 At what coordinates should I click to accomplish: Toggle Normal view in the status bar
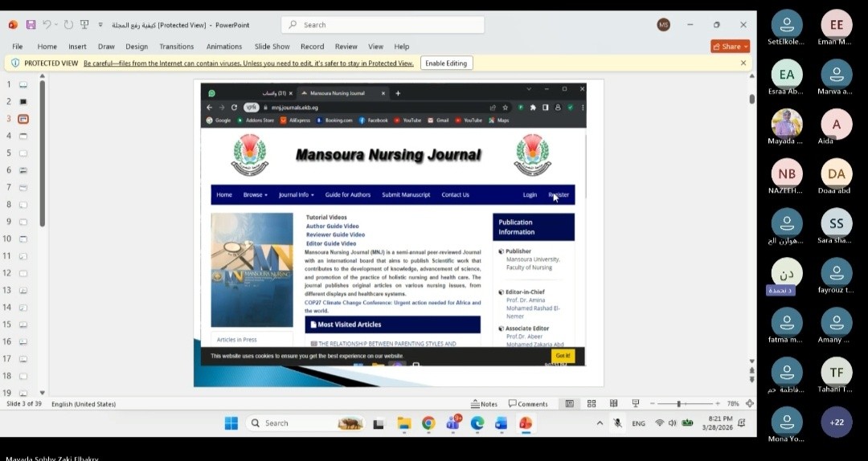pyautogui.click(x=570, y=404)
